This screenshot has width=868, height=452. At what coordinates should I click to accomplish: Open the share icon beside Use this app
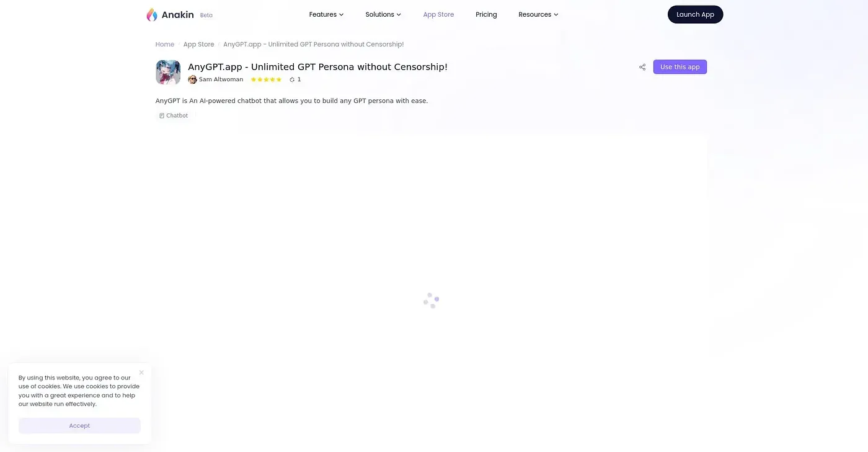click(642, 67)
